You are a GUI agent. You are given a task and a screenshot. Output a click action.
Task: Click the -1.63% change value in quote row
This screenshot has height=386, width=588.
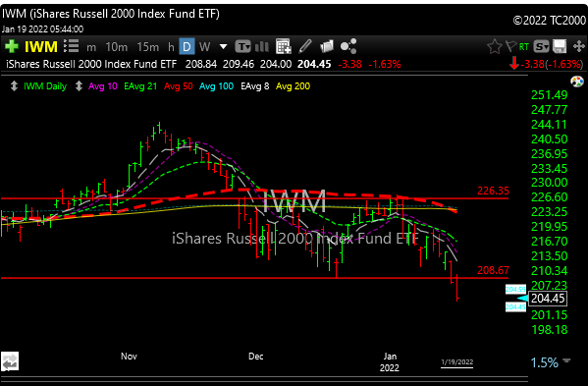[x=385, y=64]
